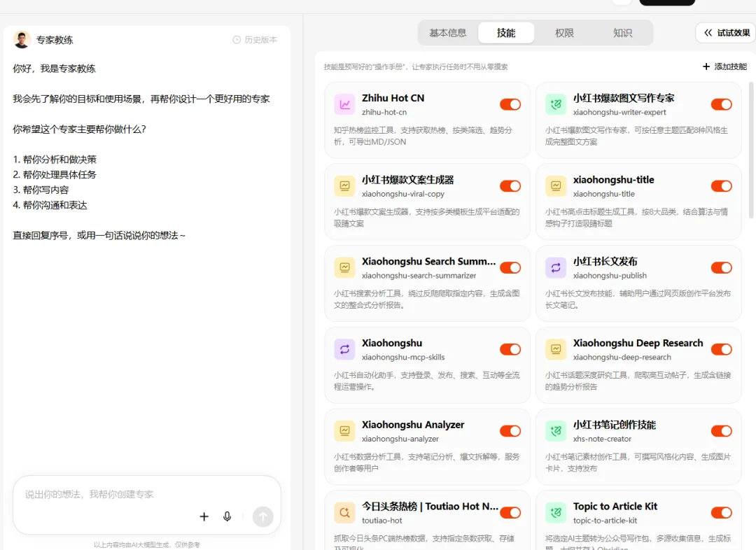Image resolution: width=756 pixels, height=550 pixels.
Task: Click the title Zhihu Hot CN
Action: pos(393,98)
